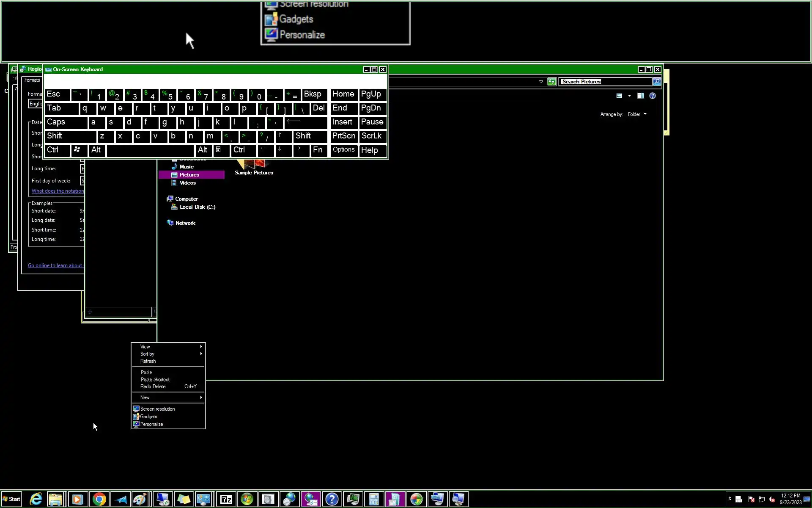Open Explorer help icon

653,96
